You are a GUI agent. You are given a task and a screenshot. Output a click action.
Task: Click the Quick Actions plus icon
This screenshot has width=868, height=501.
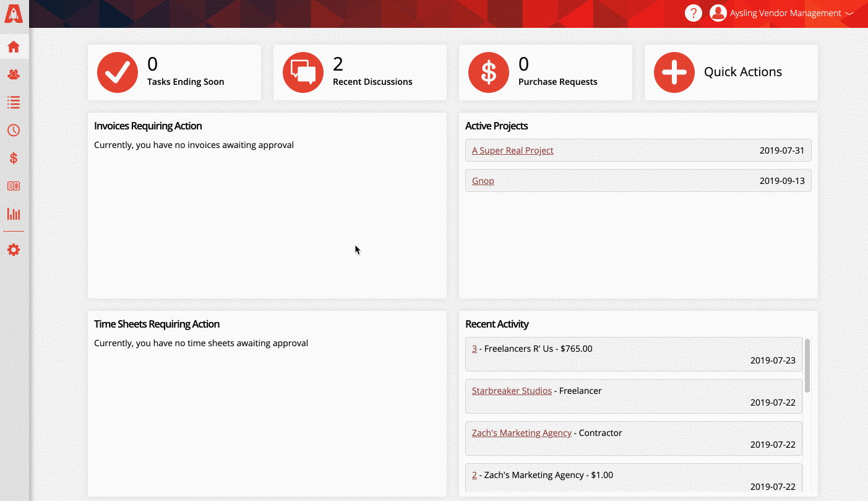click(674, 72)
